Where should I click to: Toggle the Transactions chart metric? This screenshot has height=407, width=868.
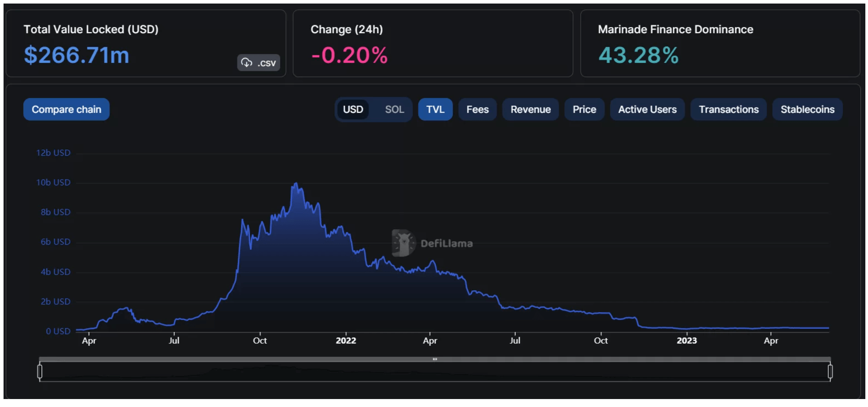(728, 109)
